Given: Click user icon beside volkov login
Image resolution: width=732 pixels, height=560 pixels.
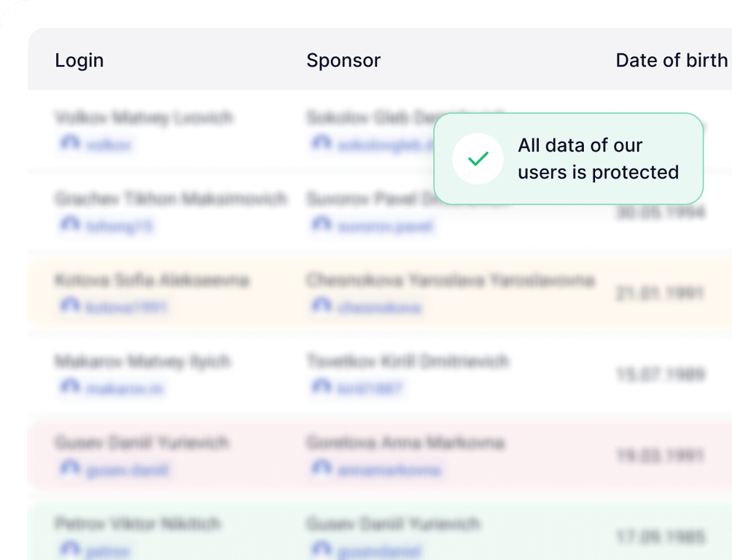Looking at the screenshot, I should pyautogui.click(x=70, y=144).
